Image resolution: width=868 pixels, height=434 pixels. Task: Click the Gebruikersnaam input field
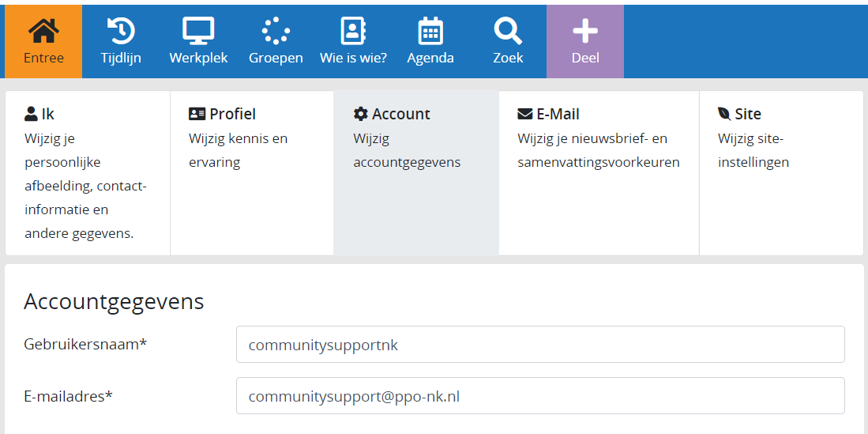(540, 344)
